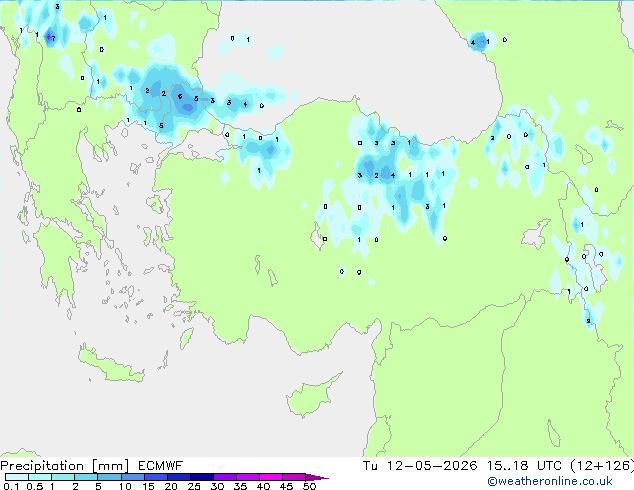This screenshot has width=634, height=490.
Task: Click the legend value "20"
Action: (x=171, y=486)
